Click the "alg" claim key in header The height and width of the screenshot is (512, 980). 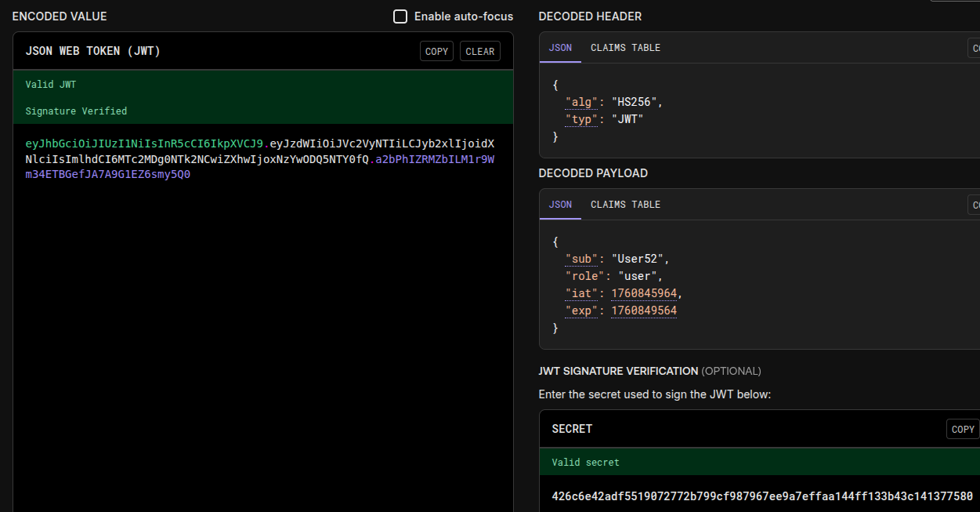click(578, 102)
